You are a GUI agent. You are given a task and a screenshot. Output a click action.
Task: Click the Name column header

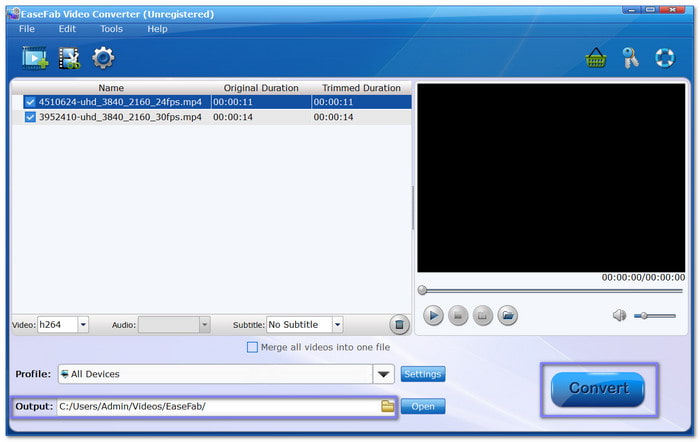click(x=111, y=88)
